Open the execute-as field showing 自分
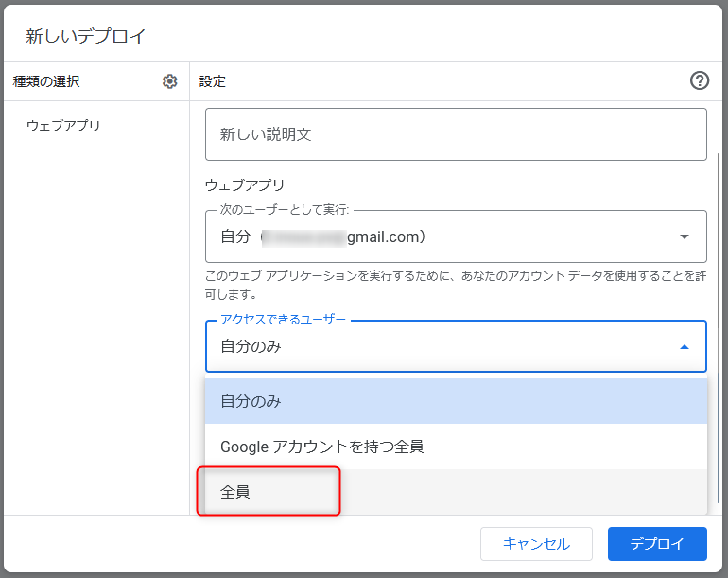This screenshot has height=578, width=728. (444, 236)
